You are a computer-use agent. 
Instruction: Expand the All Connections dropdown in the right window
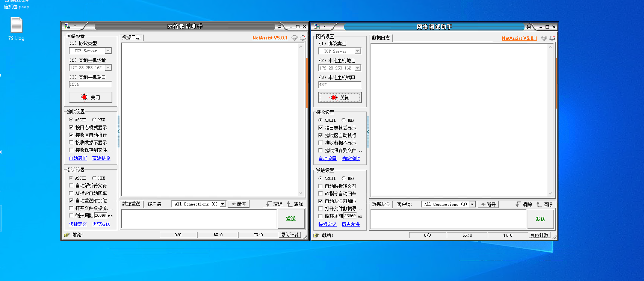tap(472, 204)
